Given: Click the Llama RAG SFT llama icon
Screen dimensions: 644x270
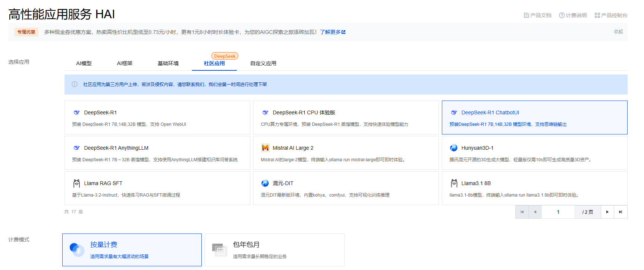Looking at the screenshot, I should click(x=76, y=183).
